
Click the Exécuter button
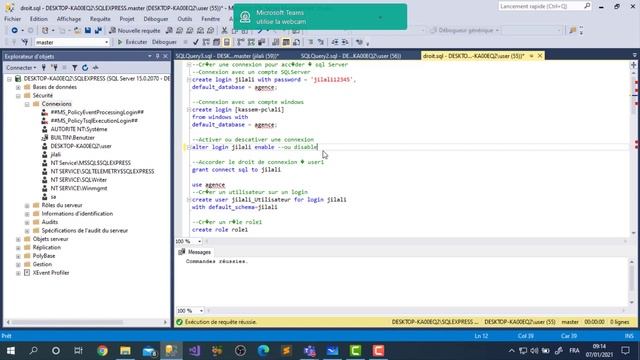(132, 42)
